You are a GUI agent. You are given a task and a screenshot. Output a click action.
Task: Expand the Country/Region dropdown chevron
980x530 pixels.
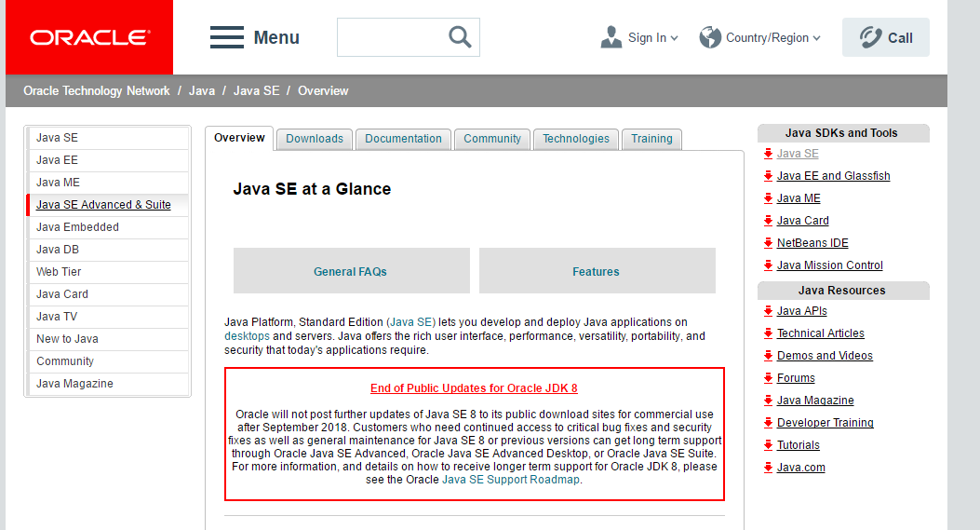816,38
